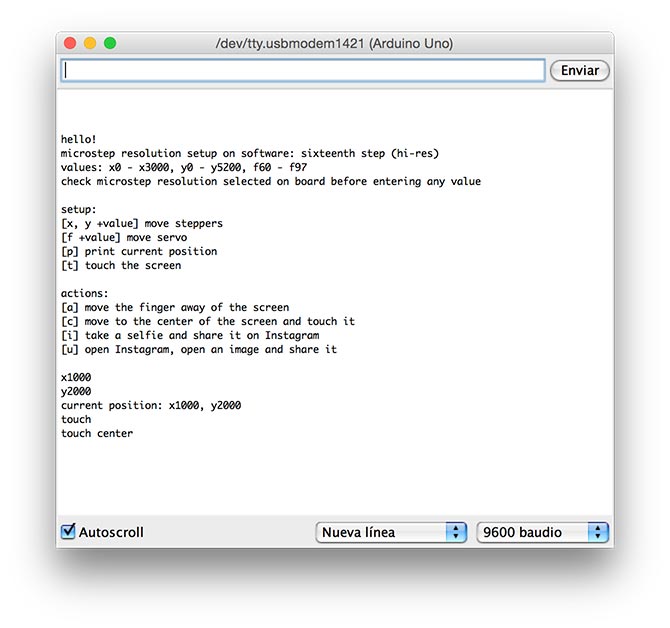Click the '[t] touch the screen' line
Screen dimensions: 670x628
[121, 266]
